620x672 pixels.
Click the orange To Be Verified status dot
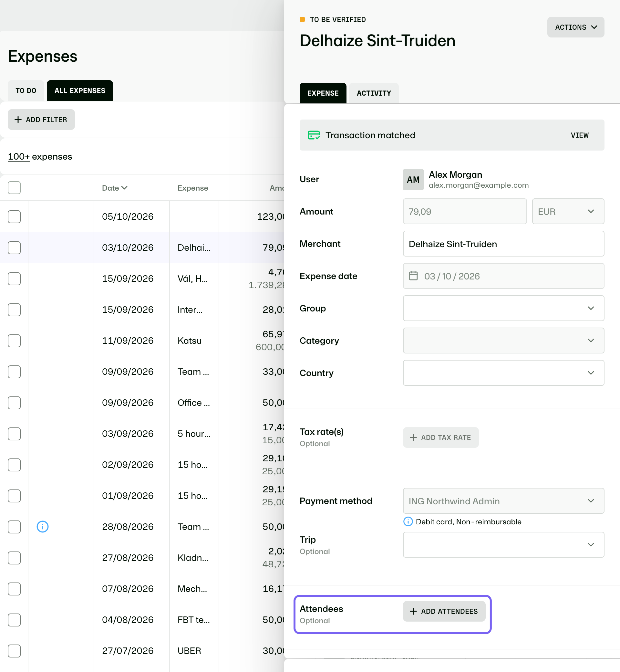[302, 19]
